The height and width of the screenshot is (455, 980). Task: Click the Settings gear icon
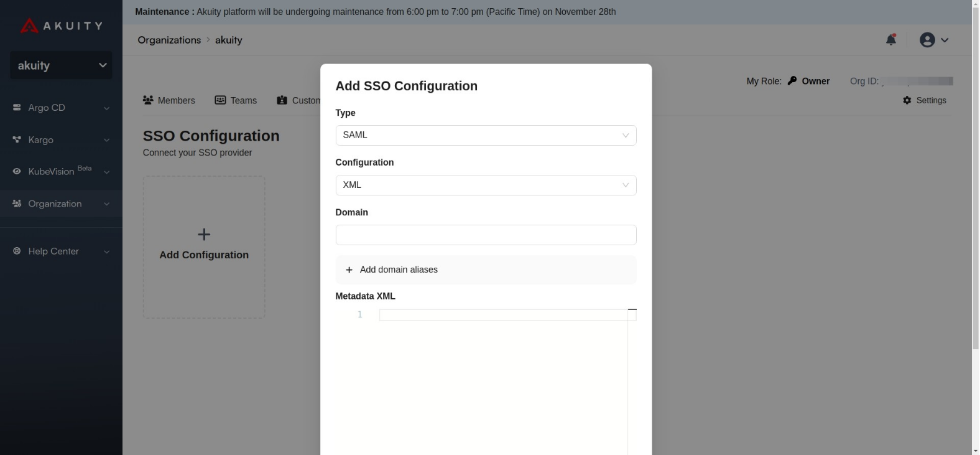click(x=907, y=100)
